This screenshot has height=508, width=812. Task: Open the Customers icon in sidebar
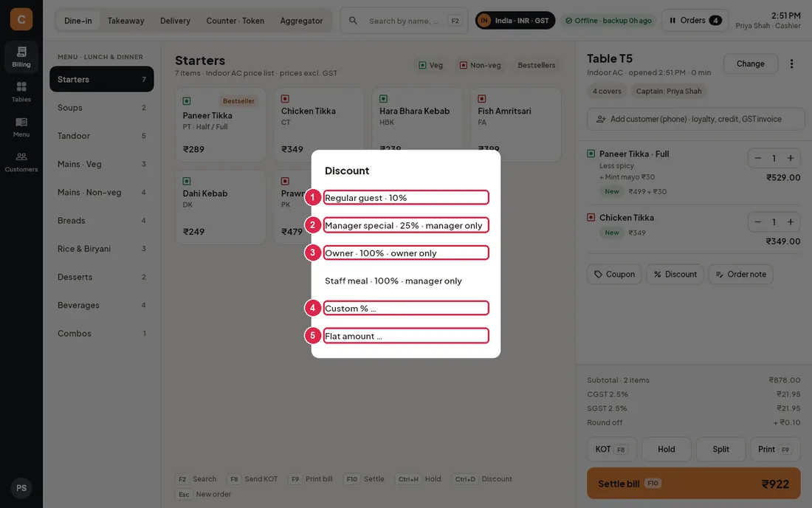21,162
